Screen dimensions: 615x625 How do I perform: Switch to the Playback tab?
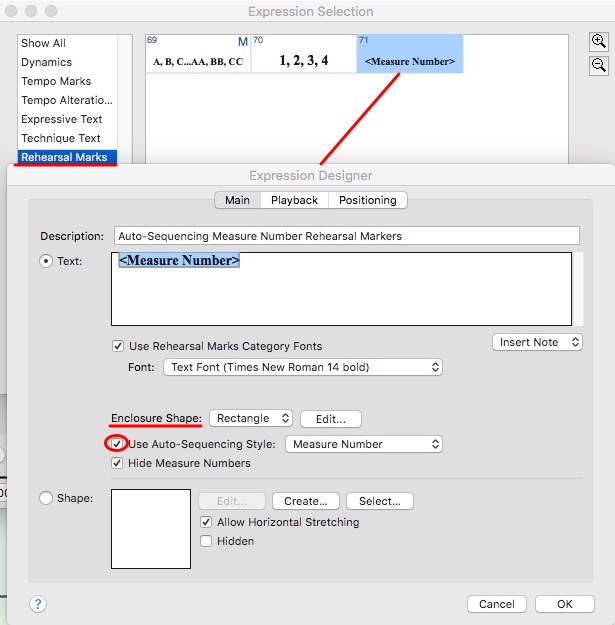294,200
